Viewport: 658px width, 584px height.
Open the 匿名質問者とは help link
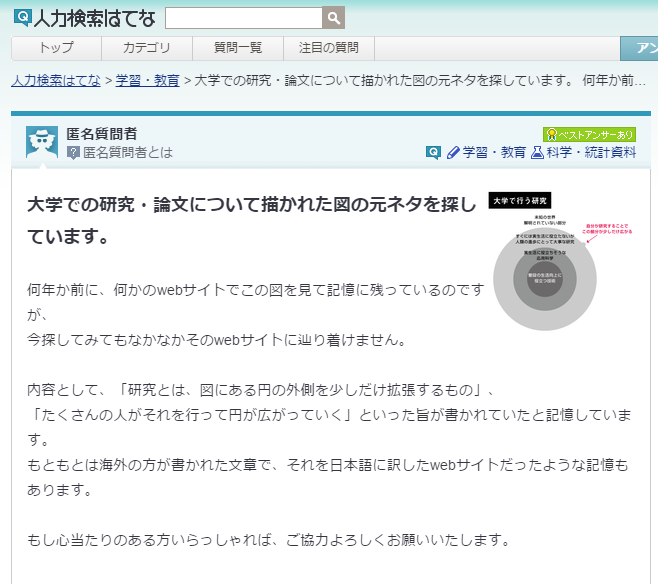[x=128, y=152]
